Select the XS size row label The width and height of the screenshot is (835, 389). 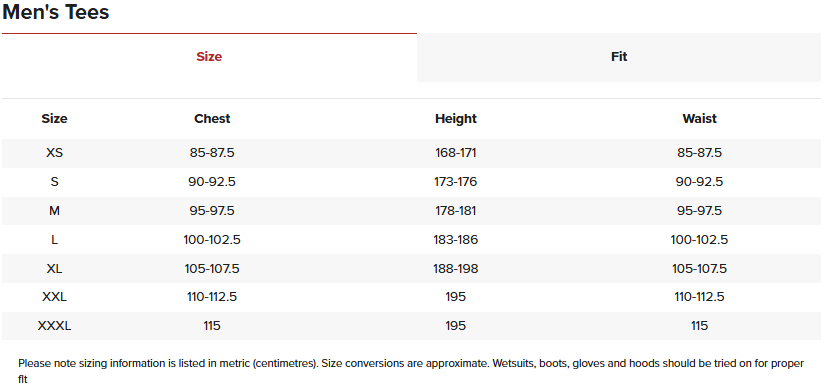click(54, 153)
